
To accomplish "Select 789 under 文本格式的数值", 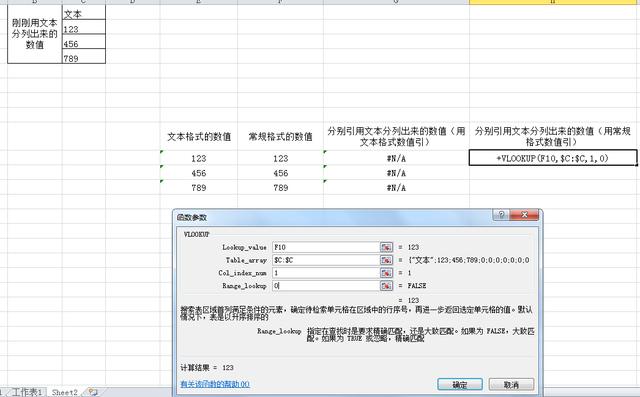I will pyautogui.click(x=199, y=187).
